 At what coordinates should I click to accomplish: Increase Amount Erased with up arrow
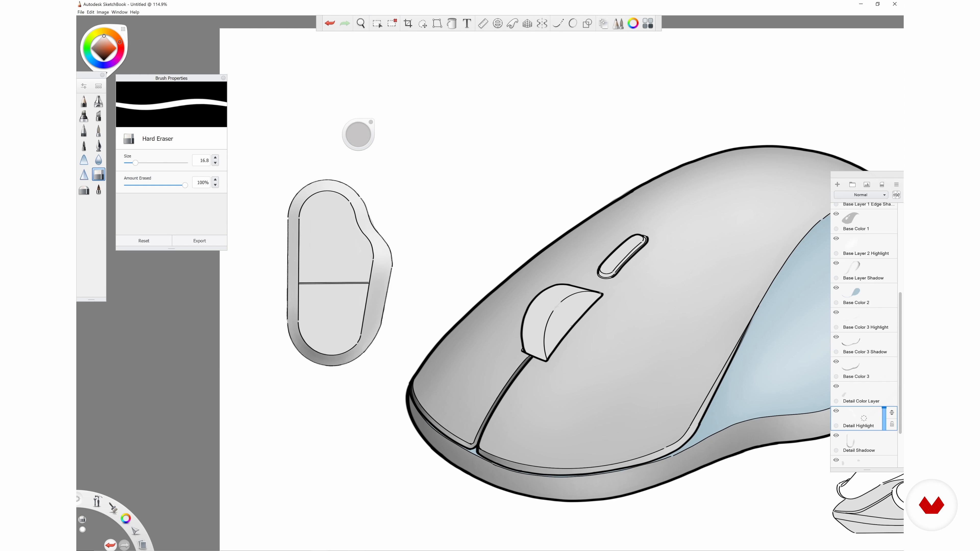pos(215,179)
